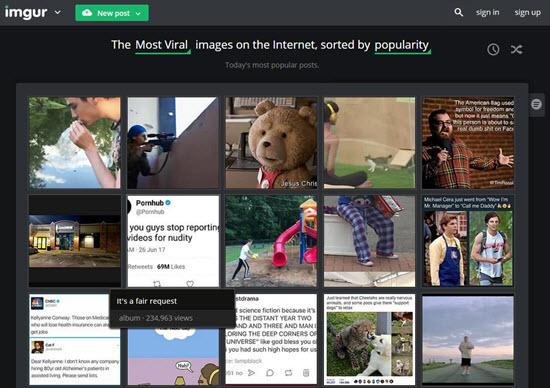The height and width of the screenshot is (388, 550).
Task: Click the cloud upload icon in New post
Action: click(87, 13)
